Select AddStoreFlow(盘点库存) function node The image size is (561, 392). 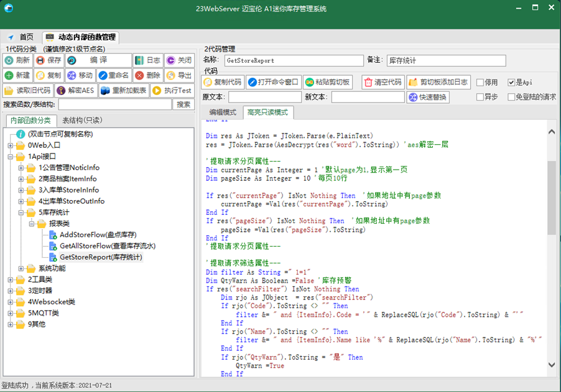98,235
